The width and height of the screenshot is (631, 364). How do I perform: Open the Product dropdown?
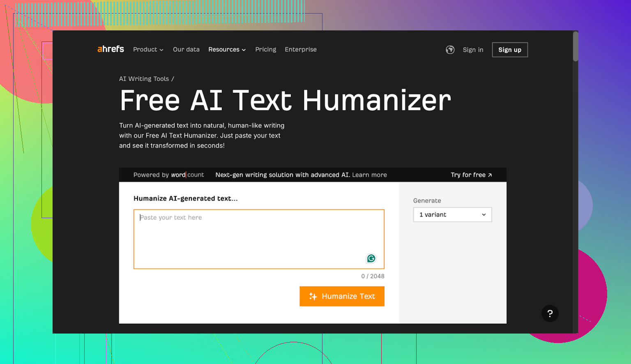tap(147, 49)
